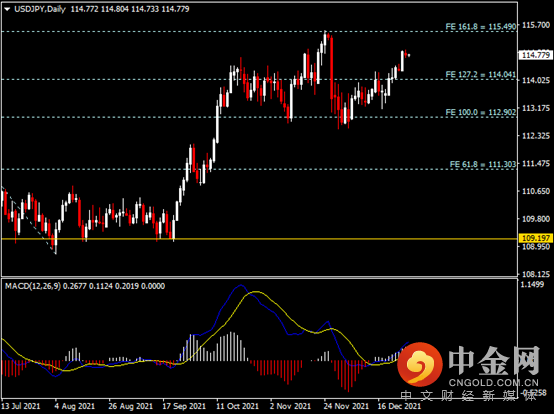The width and height of the screenshot is (554, 414).
Task: Click the 115.700 price scale value
Action: (536, 25)
